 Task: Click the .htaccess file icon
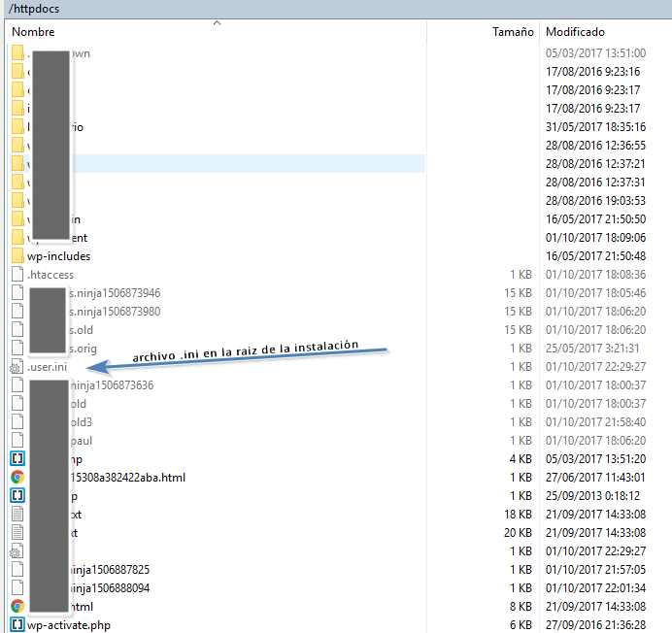point(17,275)
